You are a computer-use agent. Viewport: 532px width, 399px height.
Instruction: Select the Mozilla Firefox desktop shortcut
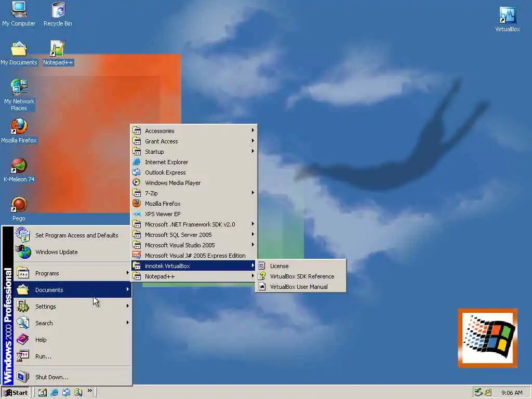point(19,131)
